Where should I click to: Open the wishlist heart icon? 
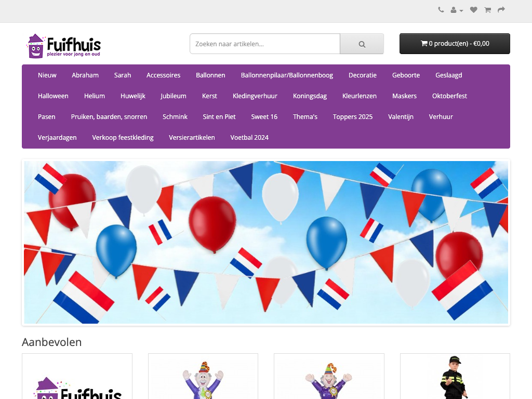474,10
